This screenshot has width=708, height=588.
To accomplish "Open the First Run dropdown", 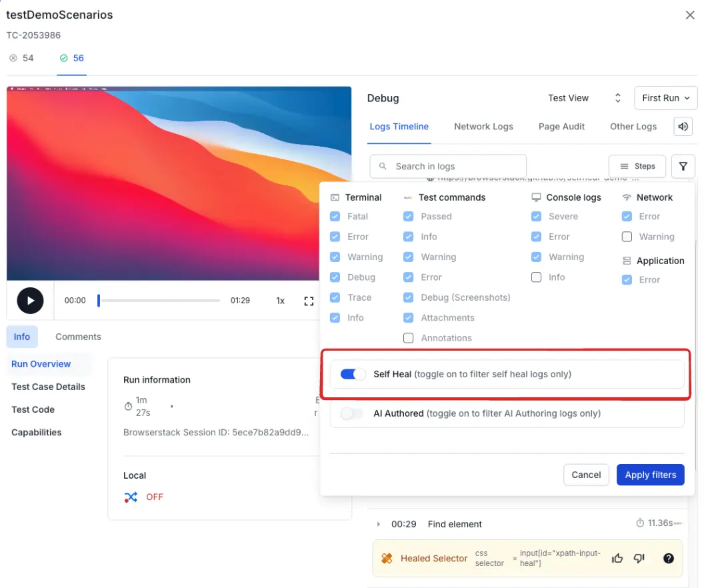I will tap(665, 98).
